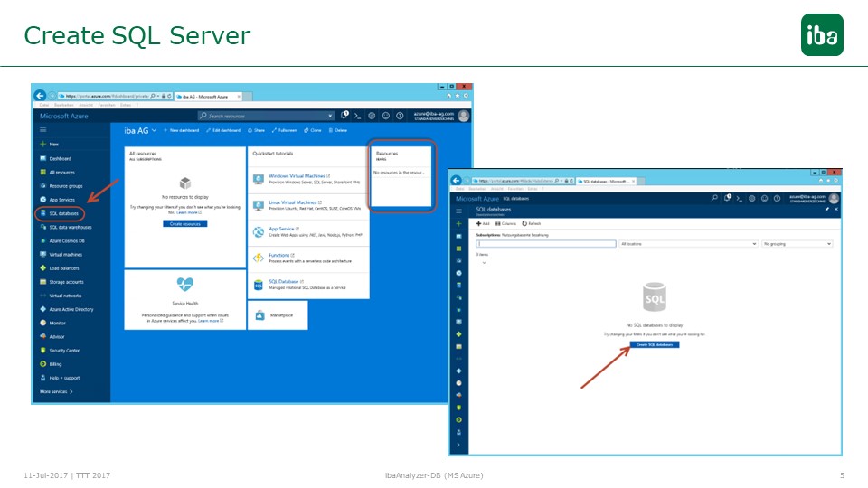868x488 pixels.
Task: Click feedback smiley in the dashboard window header
Action: [386, 116]
